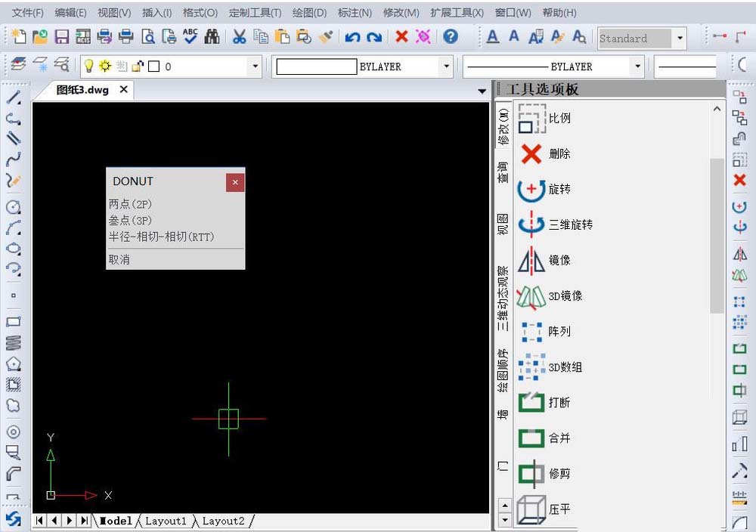Select the Donut tool in left toolbar
The height and width of the screenshot is (532, 756).
14,431
